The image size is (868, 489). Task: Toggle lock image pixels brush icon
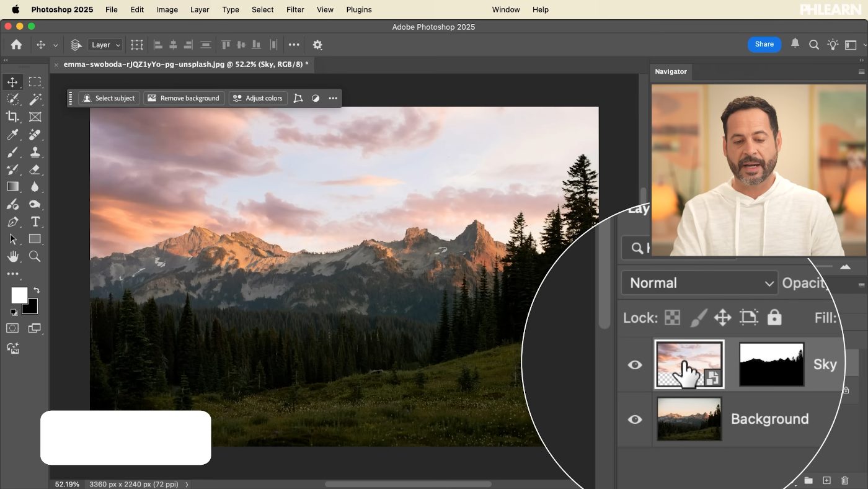[697, 318]
